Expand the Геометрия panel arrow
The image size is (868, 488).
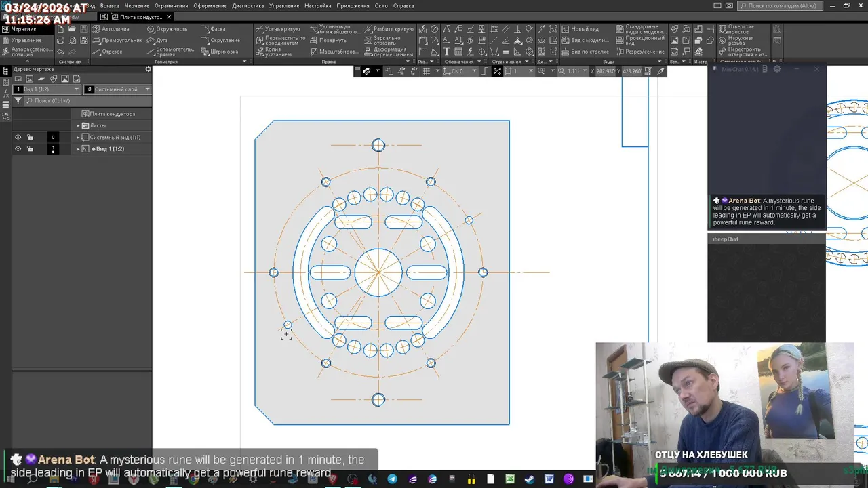(246, 62)
